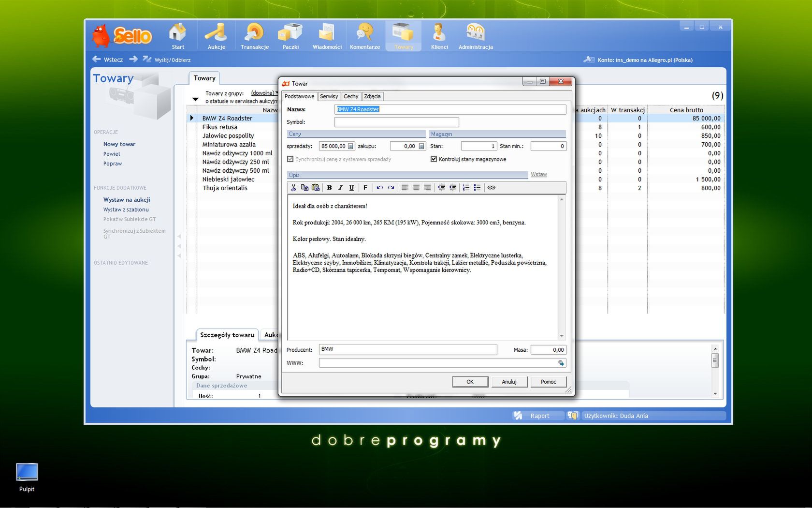
Task: Click the browse icon in WWW field
Action: [561, 363]
